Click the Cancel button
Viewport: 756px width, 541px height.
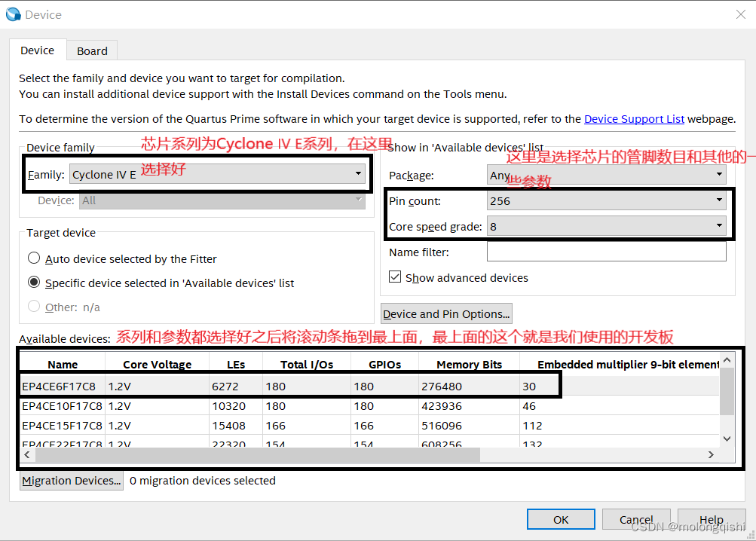tap(636, 519)
